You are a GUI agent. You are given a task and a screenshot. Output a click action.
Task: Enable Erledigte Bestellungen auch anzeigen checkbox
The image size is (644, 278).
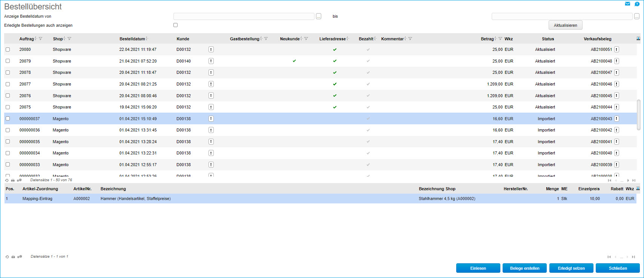[175, 25]
